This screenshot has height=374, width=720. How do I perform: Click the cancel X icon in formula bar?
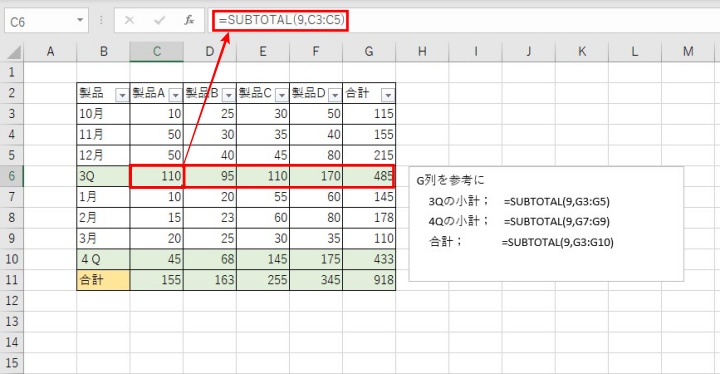pos(129,20)
